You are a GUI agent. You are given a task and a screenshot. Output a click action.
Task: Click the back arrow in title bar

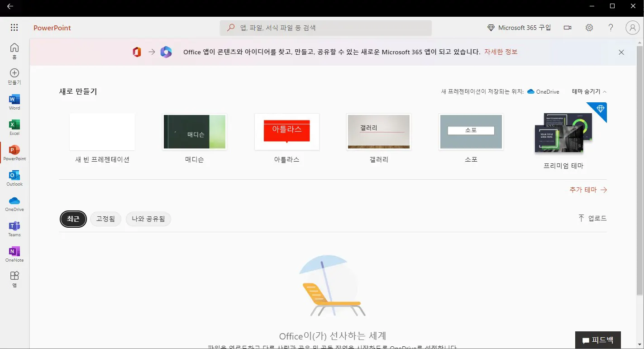click(10, 6)
